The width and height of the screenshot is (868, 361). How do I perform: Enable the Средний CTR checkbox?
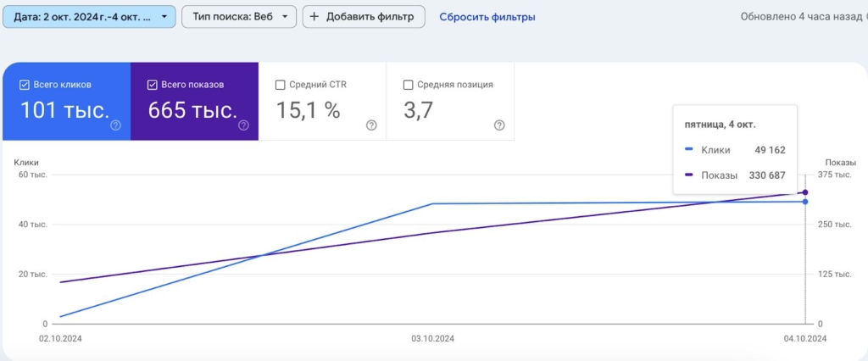(x=281, y=85)
